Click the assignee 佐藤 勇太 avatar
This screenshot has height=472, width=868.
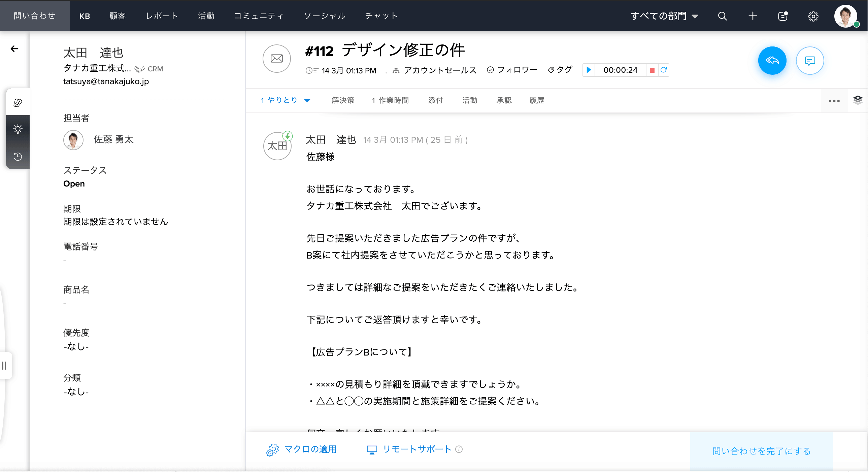click(73, 140)
